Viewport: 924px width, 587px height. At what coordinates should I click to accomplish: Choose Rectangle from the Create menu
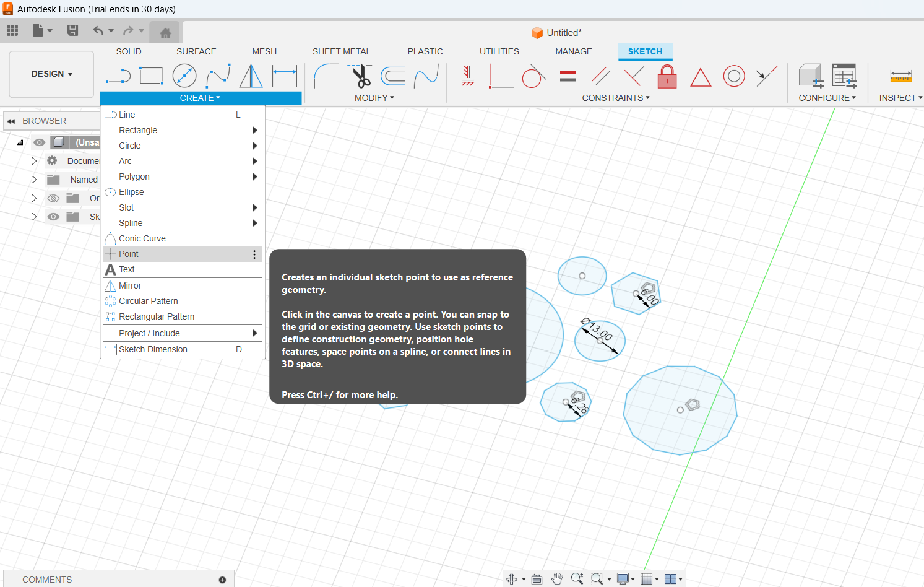(x=183, y=130)
